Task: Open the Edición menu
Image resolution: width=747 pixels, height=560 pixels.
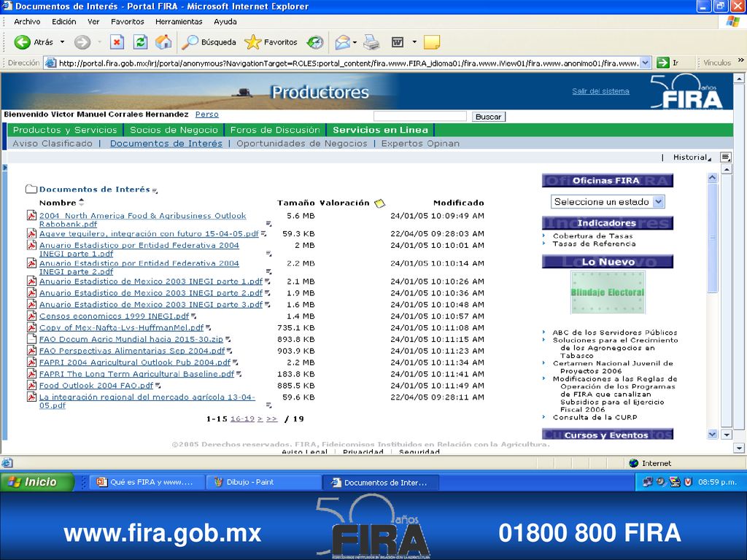Action: [x=64, y=22]
